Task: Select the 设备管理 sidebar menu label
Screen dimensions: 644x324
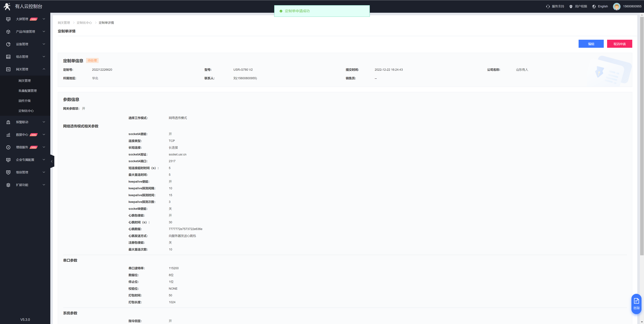Action: [x=22, y=44]
